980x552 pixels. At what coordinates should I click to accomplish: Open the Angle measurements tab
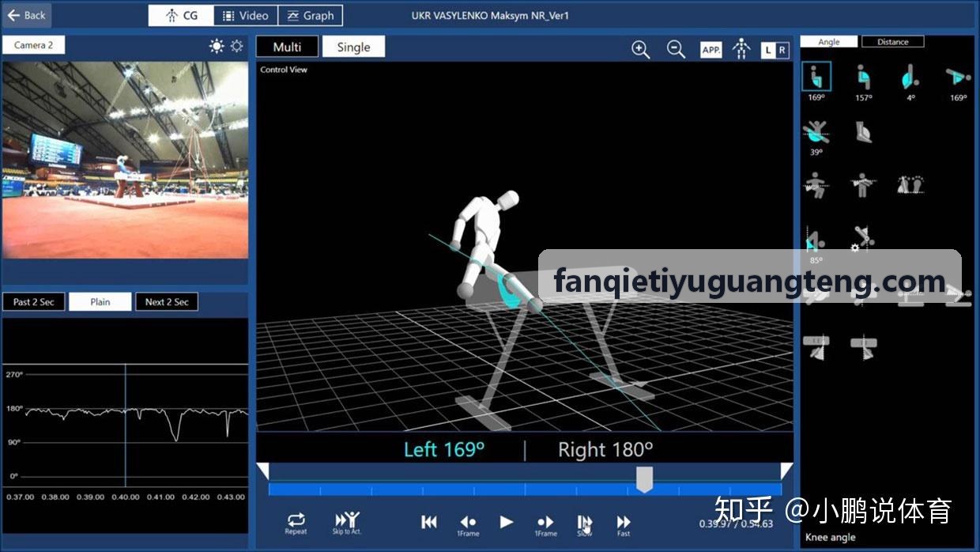click(829, 42)
